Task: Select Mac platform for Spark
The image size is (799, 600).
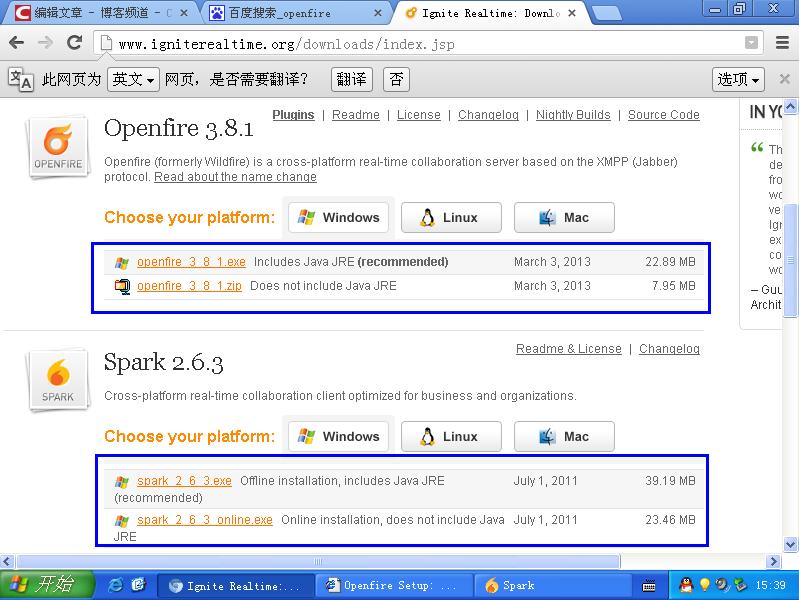Action: click(x=564, y=437)
